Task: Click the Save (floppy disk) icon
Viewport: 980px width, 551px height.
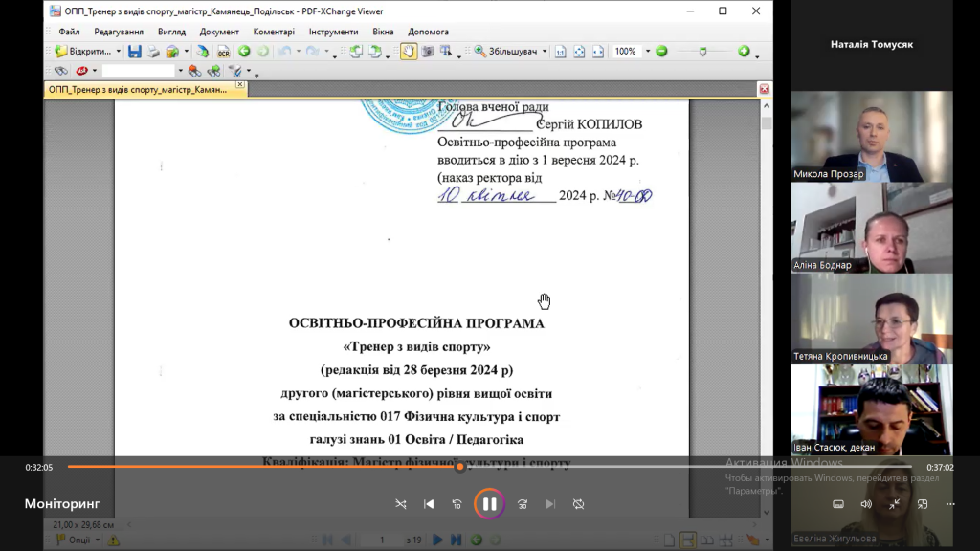Action: (x=135, y=52)
